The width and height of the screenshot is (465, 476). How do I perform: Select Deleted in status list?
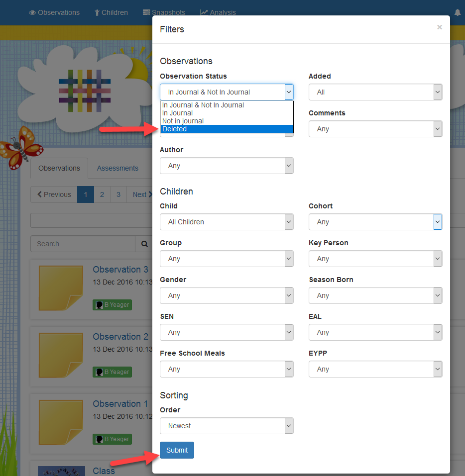point(227,129)
